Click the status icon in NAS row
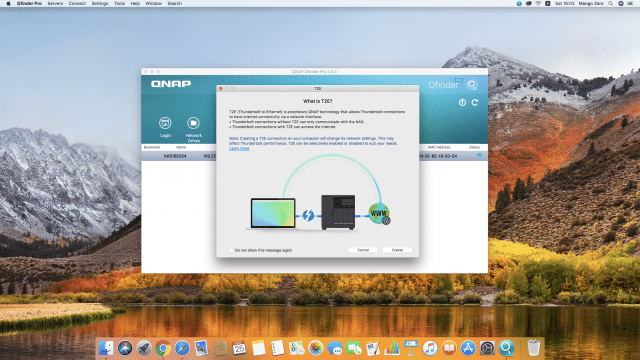 (x=479, y=156)
